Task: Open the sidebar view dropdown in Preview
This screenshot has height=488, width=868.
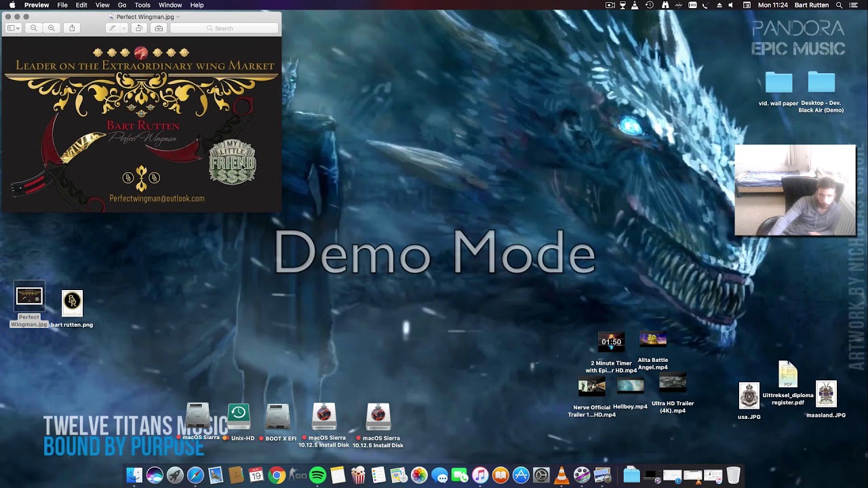Action: click(x=14, y=28)
